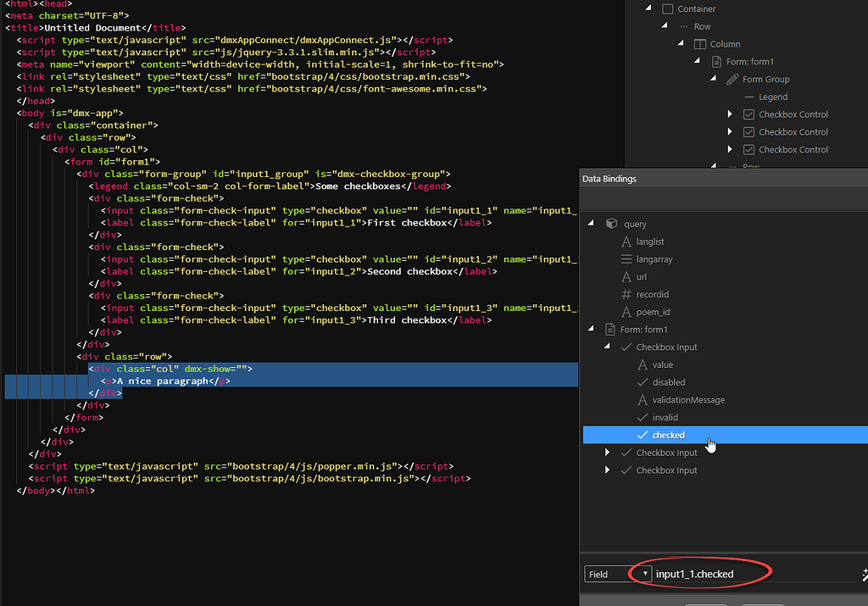Click the query cube icon in Data Bindings
Image resolution: width=868 pixels, height=606 pixels.
tap(612, 224)
